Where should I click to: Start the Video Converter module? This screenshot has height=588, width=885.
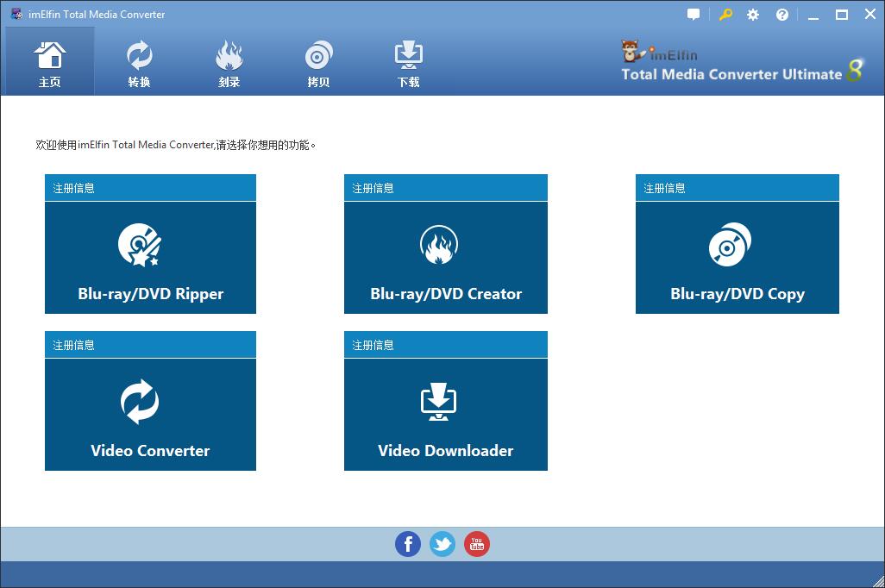150,415
